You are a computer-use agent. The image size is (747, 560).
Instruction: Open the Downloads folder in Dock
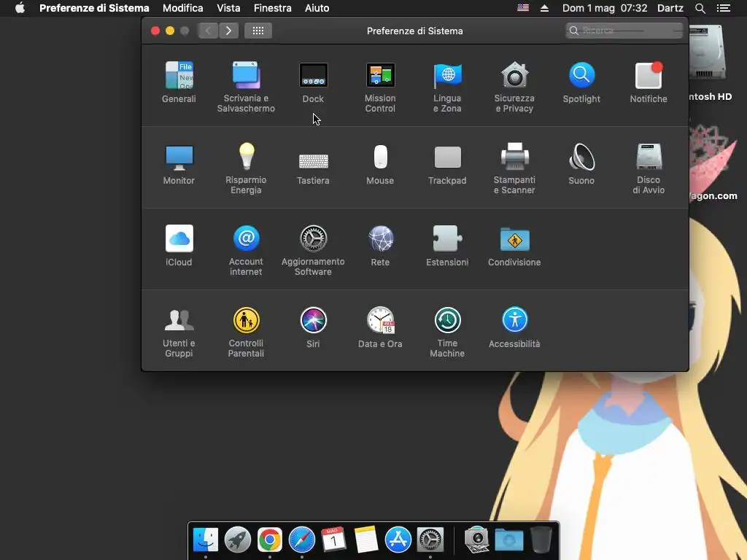point(508,540)
